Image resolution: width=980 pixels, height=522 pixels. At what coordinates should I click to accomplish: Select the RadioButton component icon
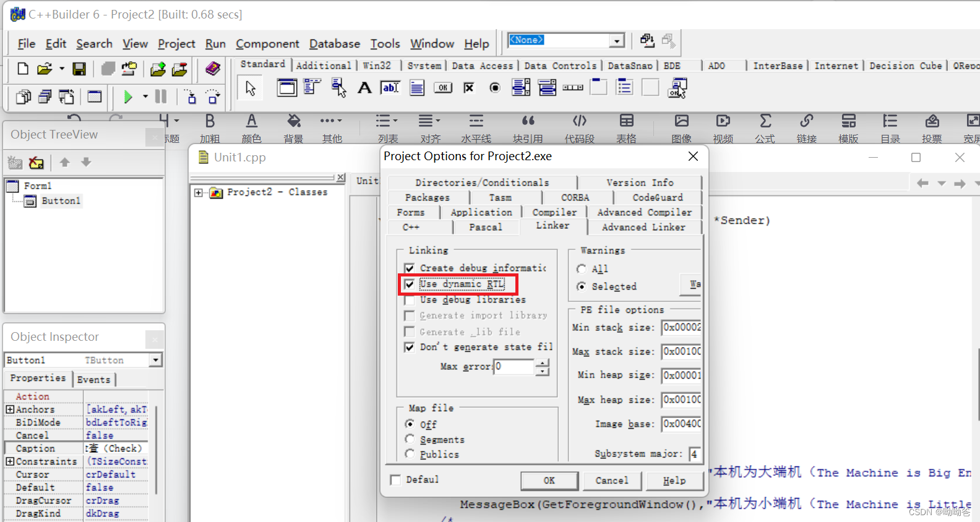tap(495, 88)
